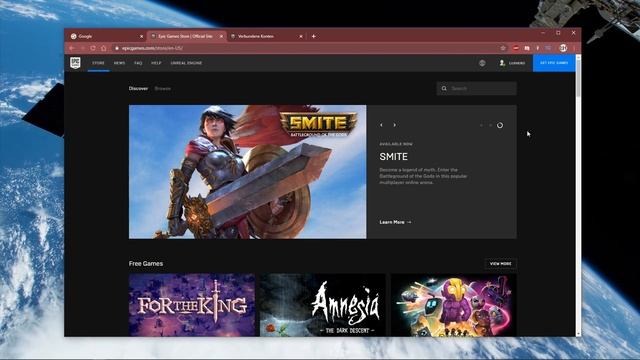
Task: Click the Free Games heading
Action: tap(146, 264)
